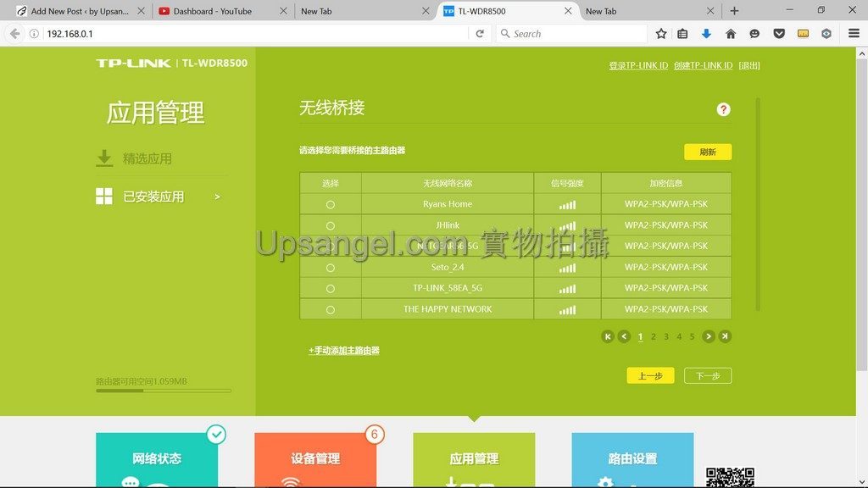Open 精选应用 in the sidebar
The height and width of the screenshot is (488, 868).
coord(147,158)
